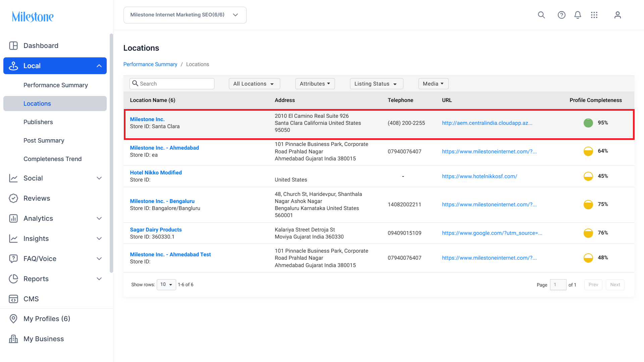Click the My Profiles pin icon

[x=13, y=319]
